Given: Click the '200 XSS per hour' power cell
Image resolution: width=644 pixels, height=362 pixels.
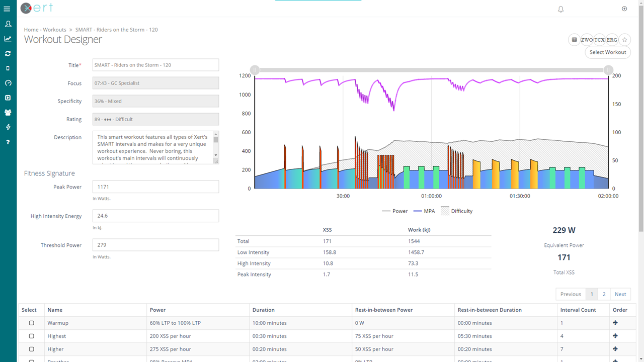Looking at the screenshot, I should [198, 336].
